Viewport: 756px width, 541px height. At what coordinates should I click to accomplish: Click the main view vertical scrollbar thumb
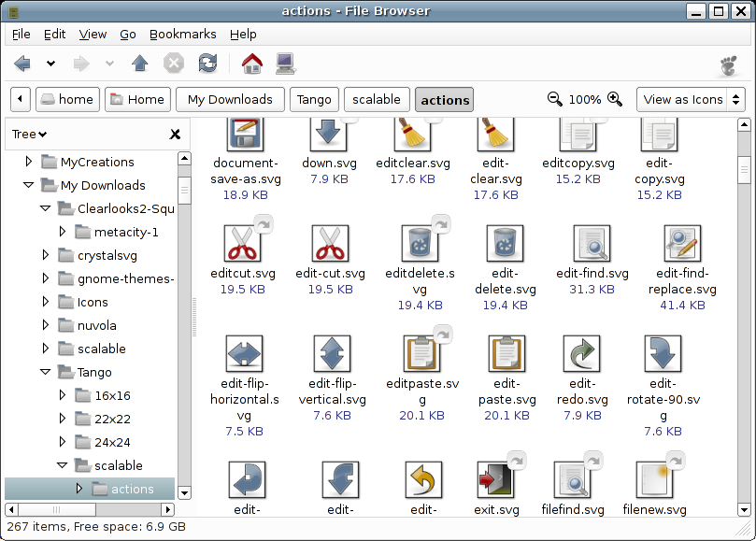coord(744,170)
